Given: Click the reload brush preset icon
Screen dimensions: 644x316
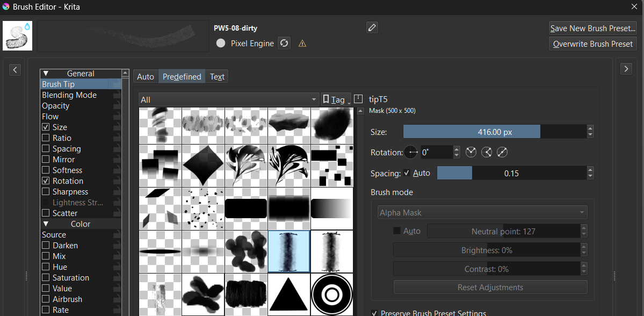Looking at the screenshot, I should coord(284,44).
